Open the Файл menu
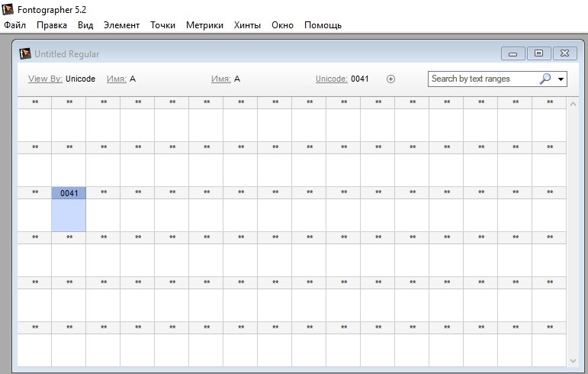This screenshot has height=374, width=588. click(x=15, y=25)
